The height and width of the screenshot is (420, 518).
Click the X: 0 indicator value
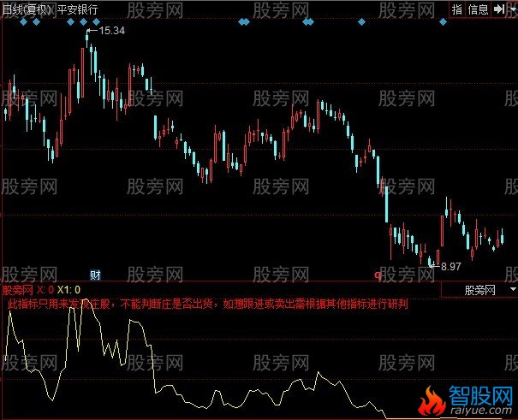point(45,290)
